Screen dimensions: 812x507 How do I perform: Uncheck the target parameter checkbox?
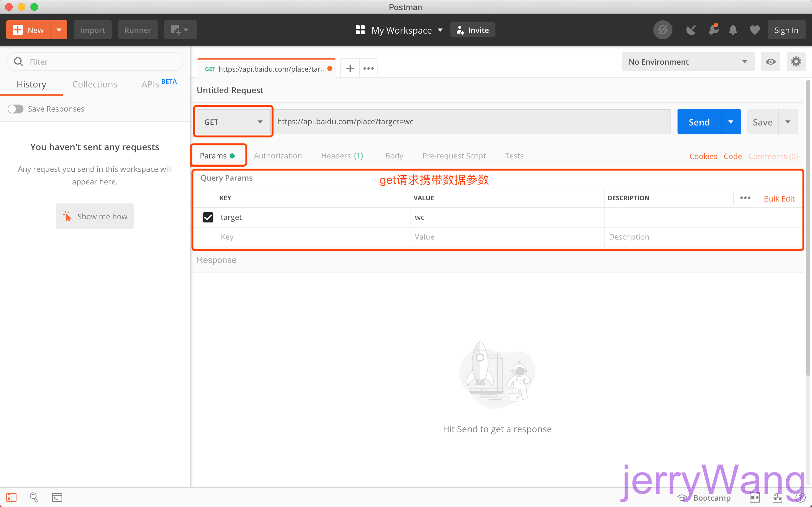coord(208,217)
